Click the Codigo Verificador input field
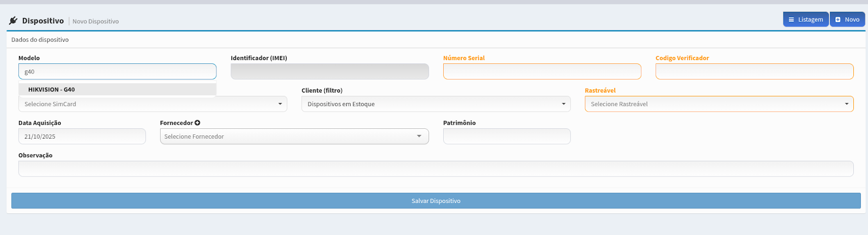 (x=755, y=71)
